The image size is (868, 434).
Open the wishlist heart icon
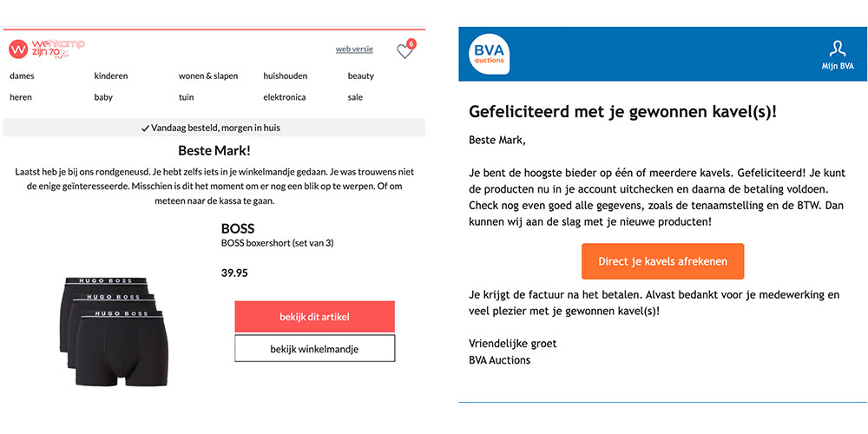(x=404, y=51)
